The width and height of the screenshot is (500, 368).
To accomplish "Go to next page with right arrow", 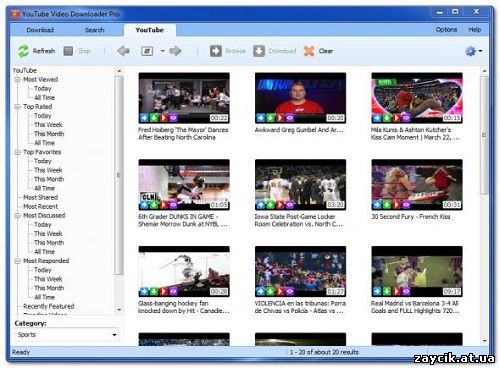I will coord(175,51).
